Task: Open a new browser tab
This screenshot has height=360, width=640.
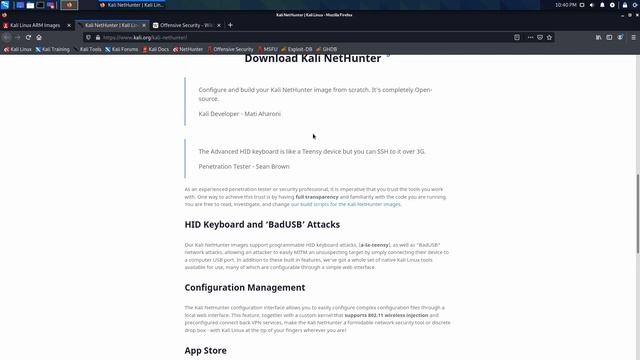Action: (x=230, y=25)
